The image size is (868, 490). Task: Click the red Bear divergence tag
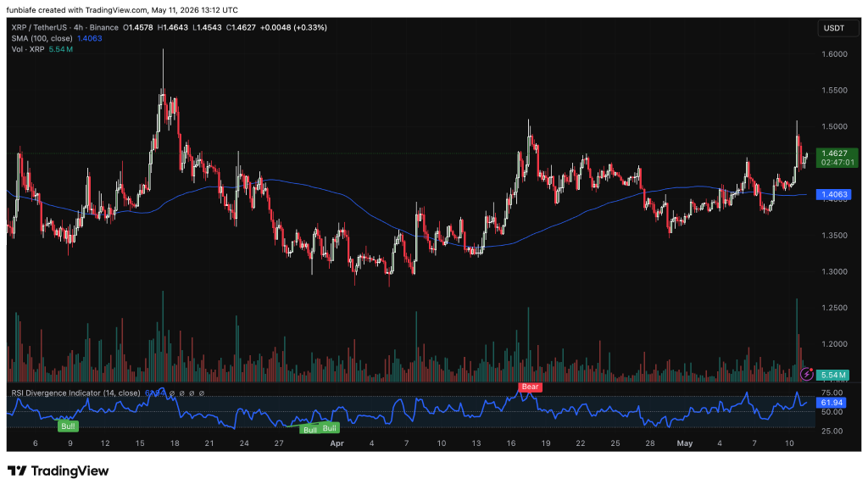(531, 387)
